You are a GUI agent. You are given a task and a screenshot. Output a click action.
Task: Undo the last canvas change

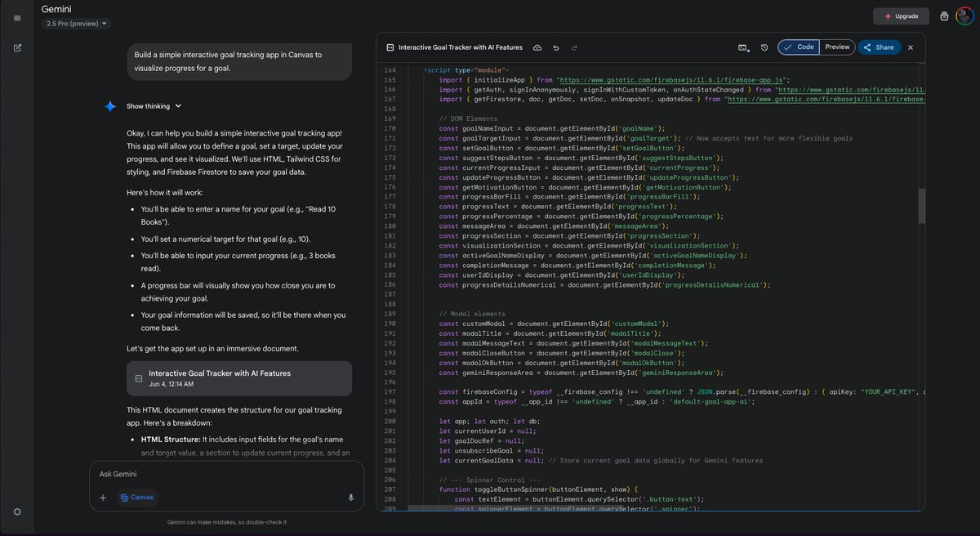click(556, 47)
